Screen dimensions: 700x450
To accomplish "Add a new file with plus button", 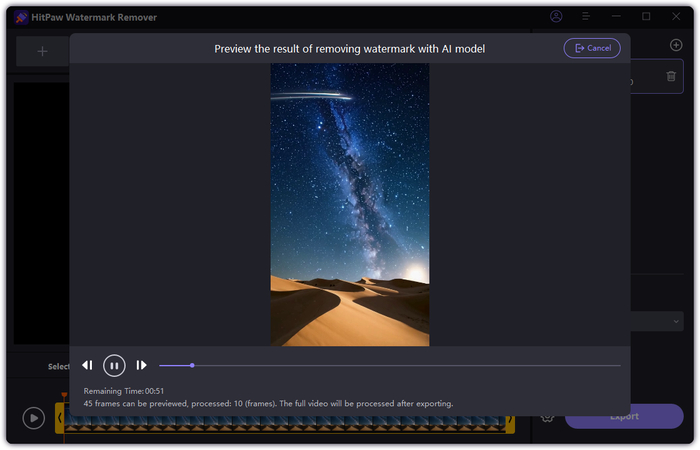I will point(42,51).
